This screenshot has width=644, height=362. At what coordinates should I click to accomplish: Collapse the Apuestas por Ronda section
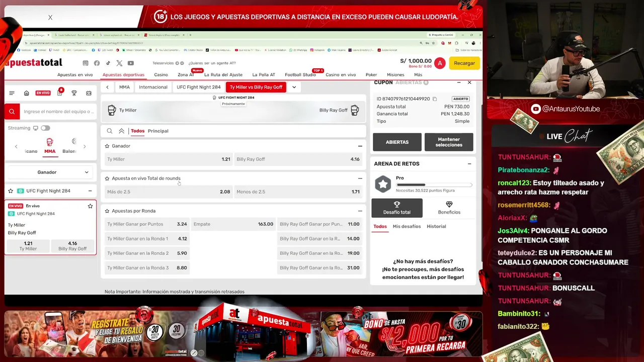pos(360,211)
